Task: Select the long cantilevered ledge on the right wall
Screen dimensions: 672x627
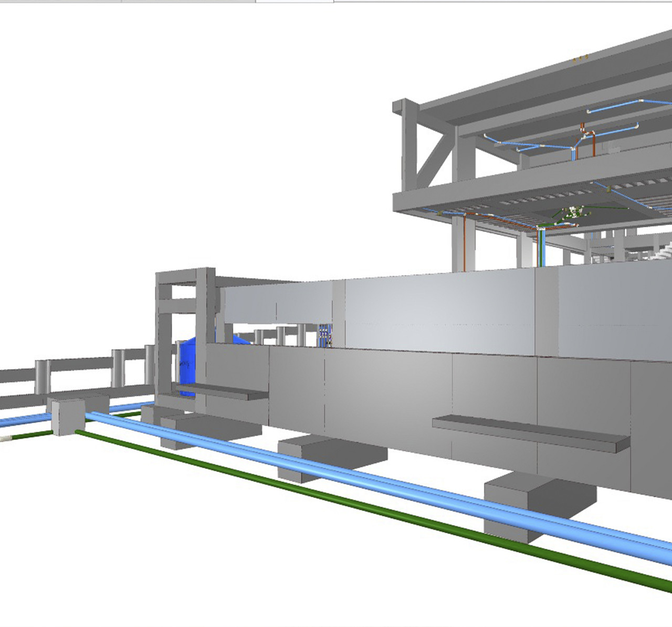Action: coord(530,433)
